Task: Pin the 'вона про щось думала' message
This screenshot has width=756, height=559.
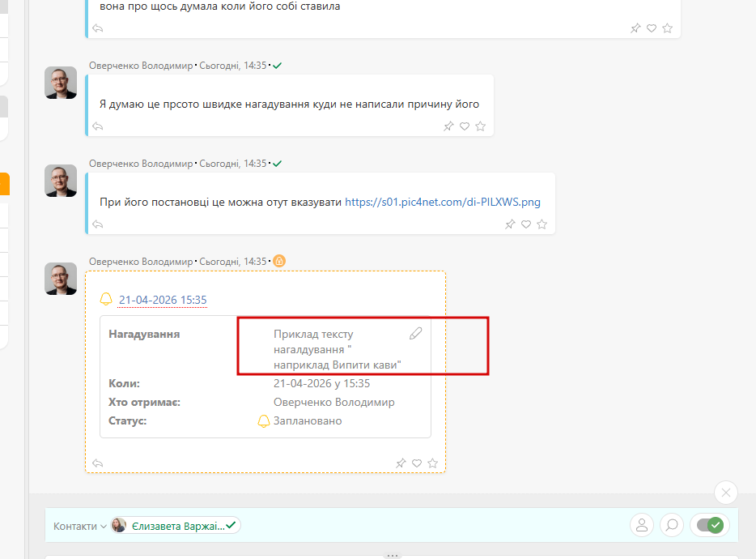Action: (x=635, y=28)
